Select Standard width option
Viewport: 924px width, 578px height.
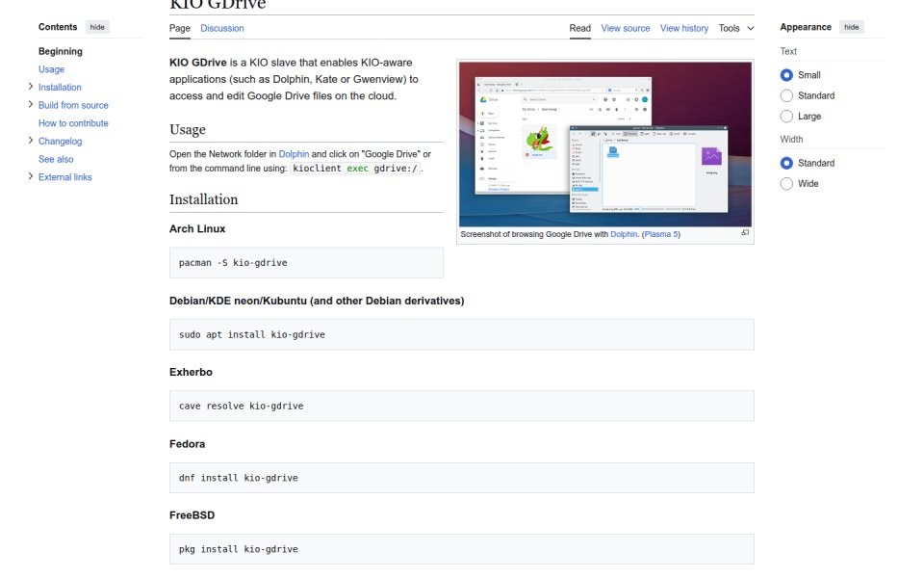coord(786,163)
